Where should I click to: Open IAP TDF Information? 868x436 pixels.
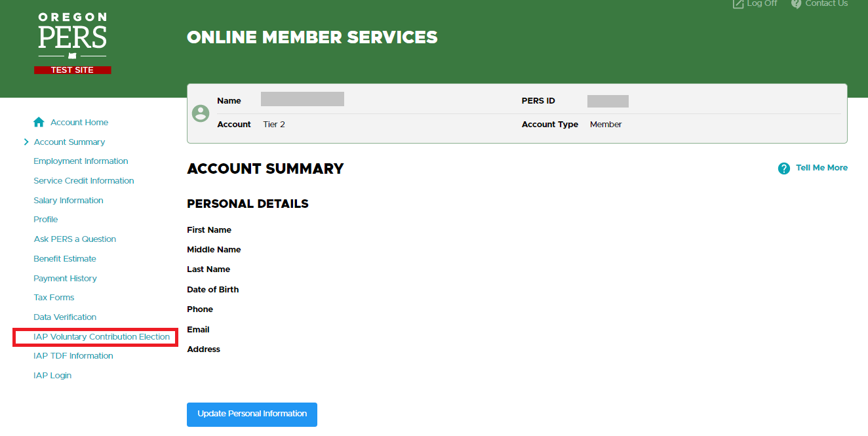[73, 356]
